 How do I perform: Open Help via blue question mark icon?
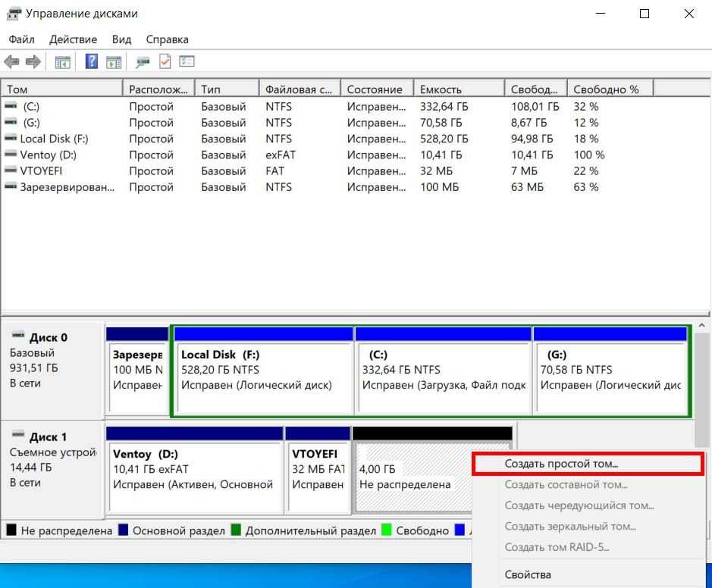92,62
